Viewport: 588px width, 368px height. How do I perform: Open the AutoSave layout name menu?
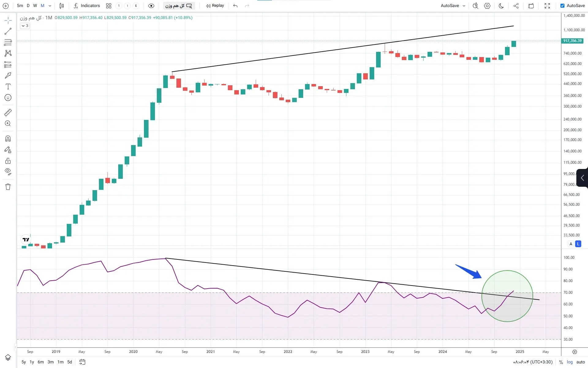point(450,6)
